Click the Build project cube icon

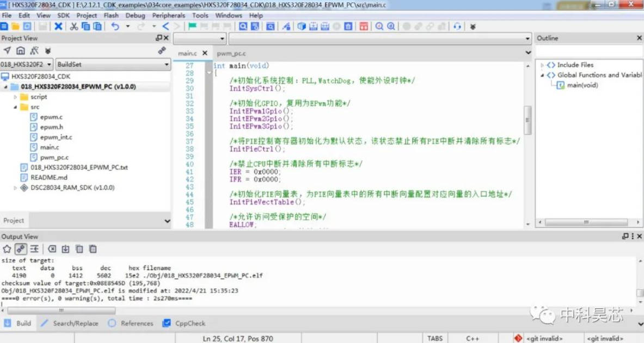302,26
